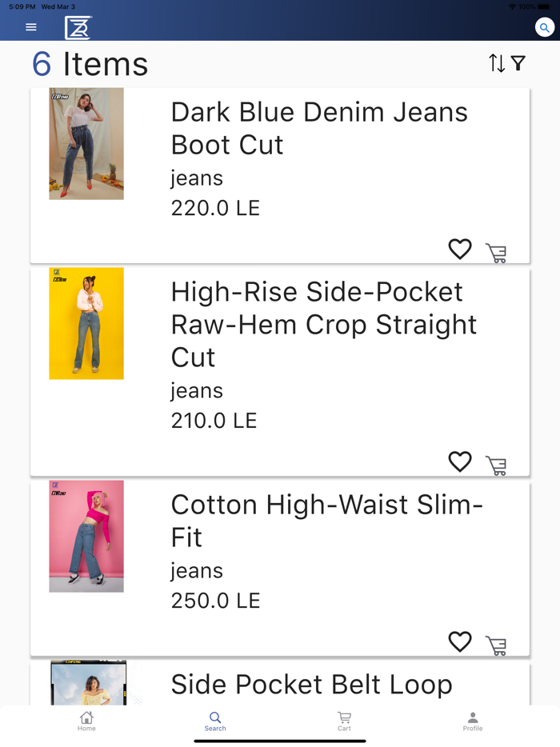Screen dimensions: 560x747
Task: Favorite Cotton High-Waist Slim-Fit jeans
Action: (x=460, y=641)
